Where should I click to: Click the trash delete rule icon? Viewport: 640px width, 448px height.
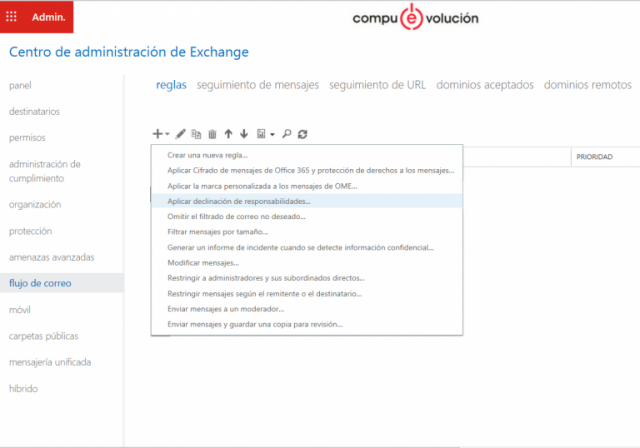point(212,133)
